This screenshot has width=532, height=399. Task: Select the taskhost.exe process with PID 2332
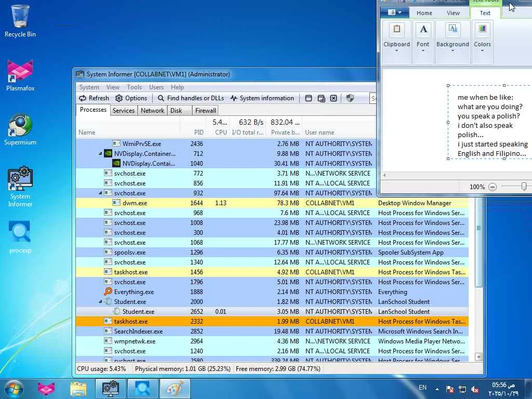click(x=272, y=321)
